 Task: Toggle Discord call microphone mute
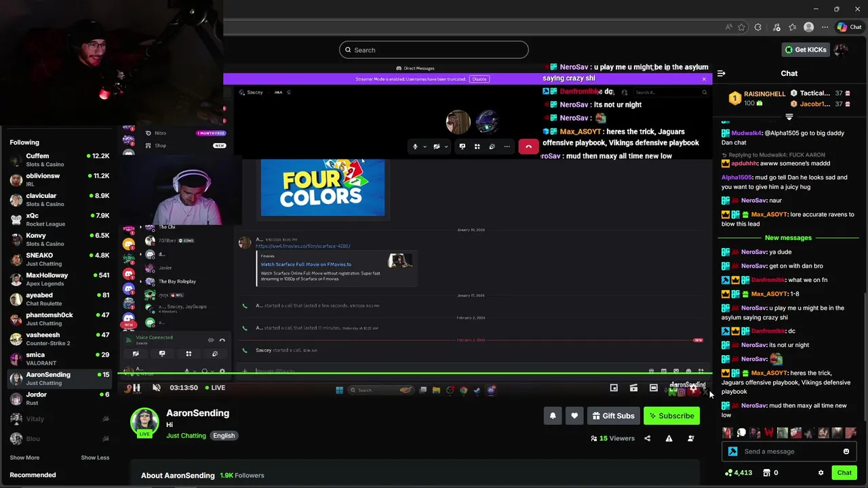coord(415,146)
